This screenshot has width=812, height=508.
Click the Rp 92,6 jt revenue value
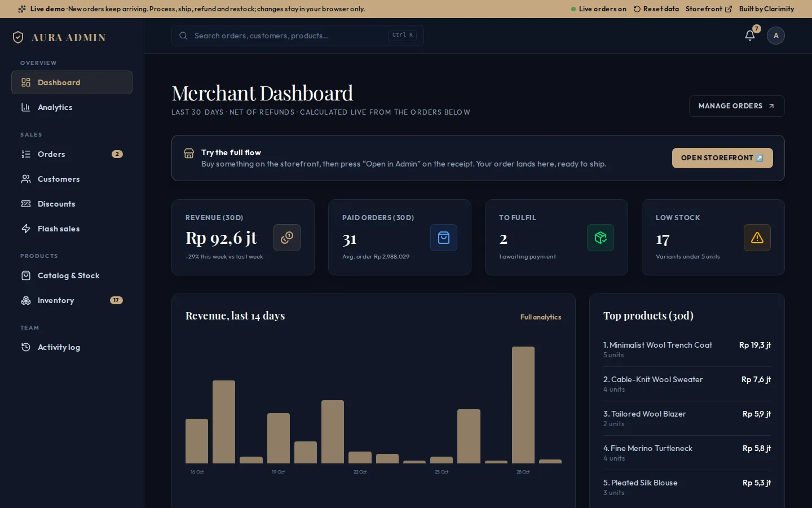tap(221, 238)
